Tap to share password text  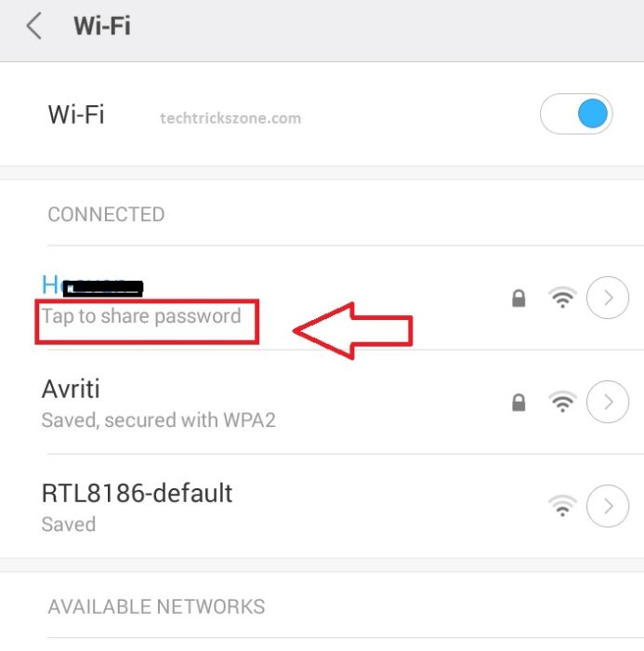pos(141,316)
